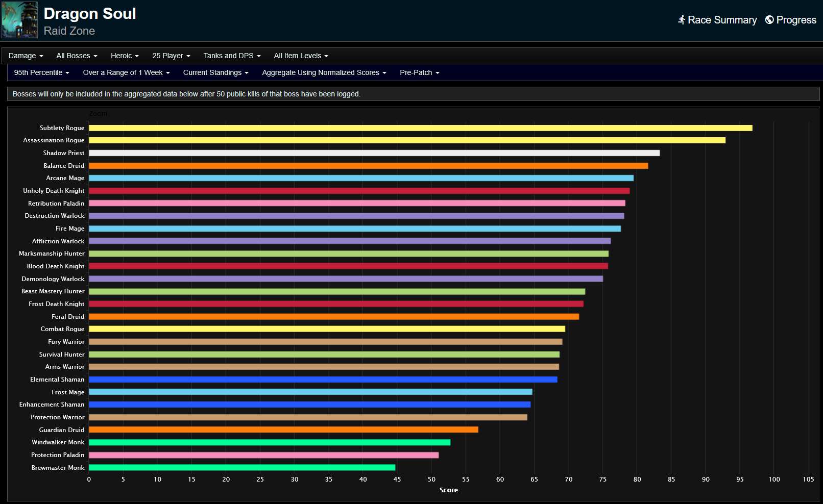The image size is (823, 504).
Task: Expand the All Bosses dropdown
Action: tap(77, 56)
